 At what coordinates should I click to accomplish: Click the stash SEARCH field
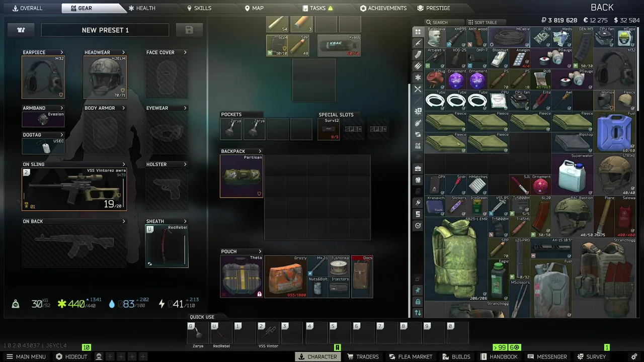tap(445, 22)
